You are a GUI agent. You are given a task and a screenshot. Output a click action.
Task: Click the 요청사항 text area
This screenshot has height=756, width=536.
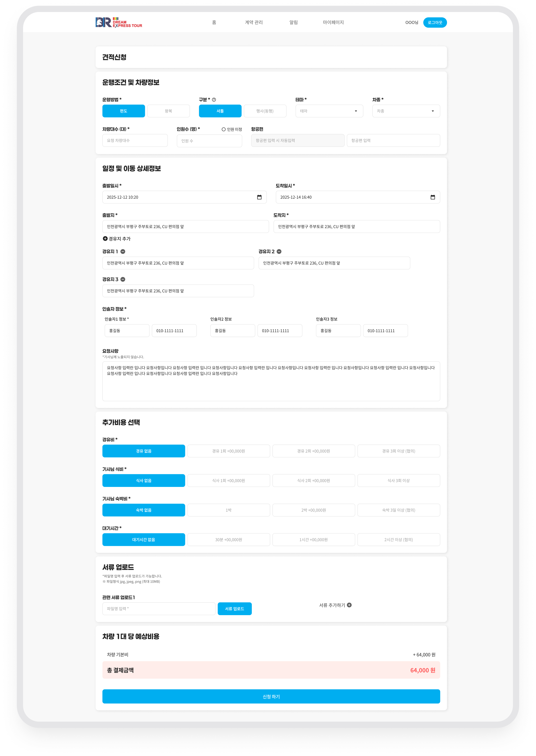pyautogui.click(x=271, y=381)
